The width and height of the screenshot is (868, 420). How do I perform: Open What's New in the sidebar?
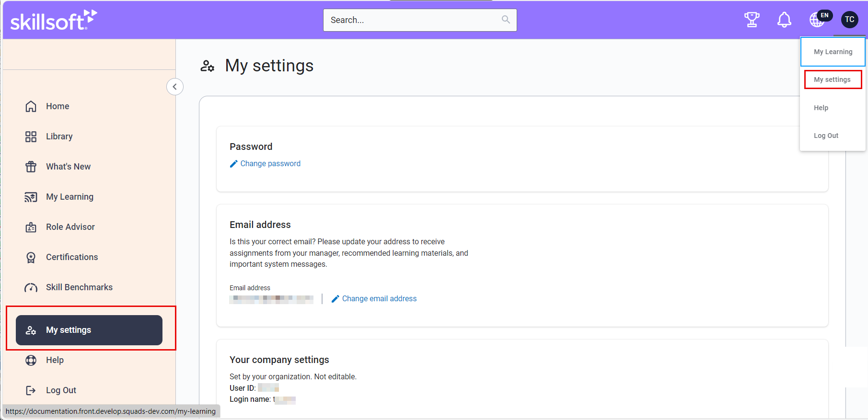pyautogui.click(x=68, y=167)
